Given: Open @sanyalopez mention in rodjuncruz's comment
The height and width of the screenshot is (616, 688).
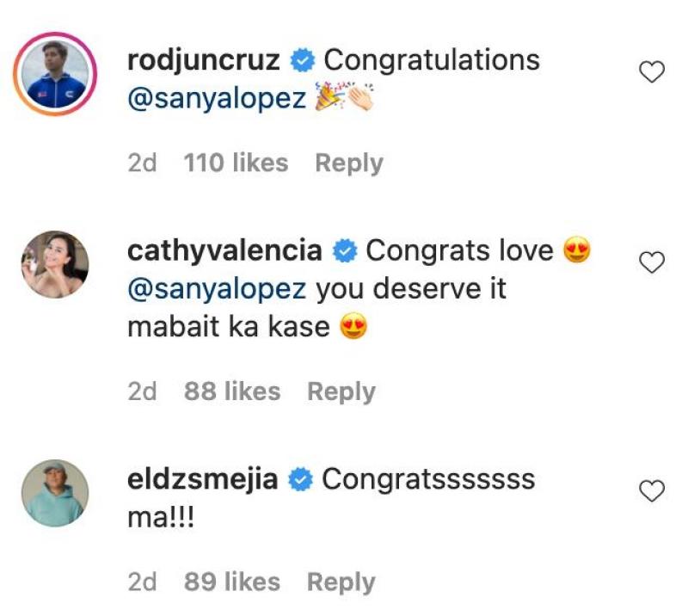Looking at the screenshot, I should tap(217, 98).
